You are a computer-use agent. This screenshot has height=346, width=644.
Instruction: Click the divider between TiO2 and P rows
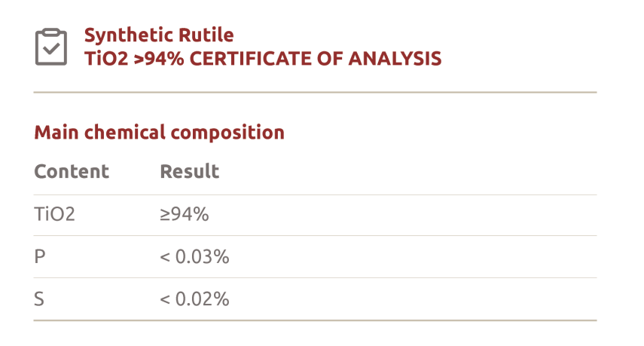point(315,236)
